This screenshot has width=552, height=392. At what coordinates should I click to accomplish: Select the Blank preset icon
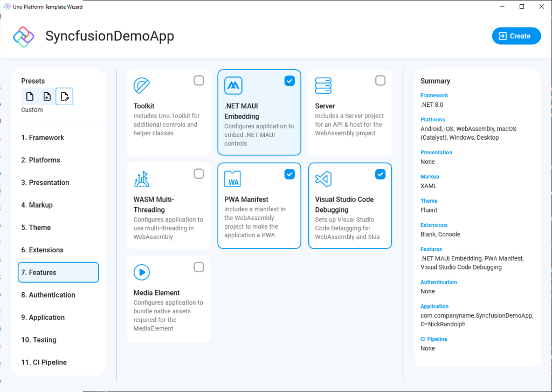click(x=30, y=96)
